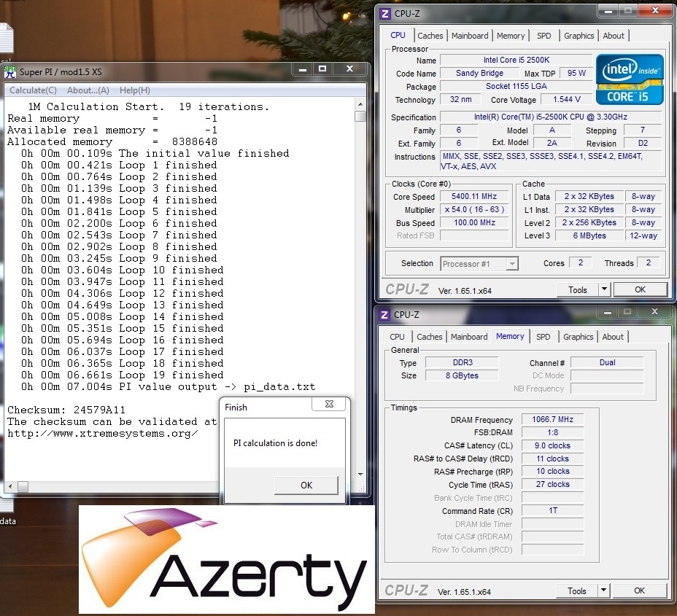The image size is (677, 616).
Task: Open the About...(A) menu in Super PI
Action: point(88,90)
